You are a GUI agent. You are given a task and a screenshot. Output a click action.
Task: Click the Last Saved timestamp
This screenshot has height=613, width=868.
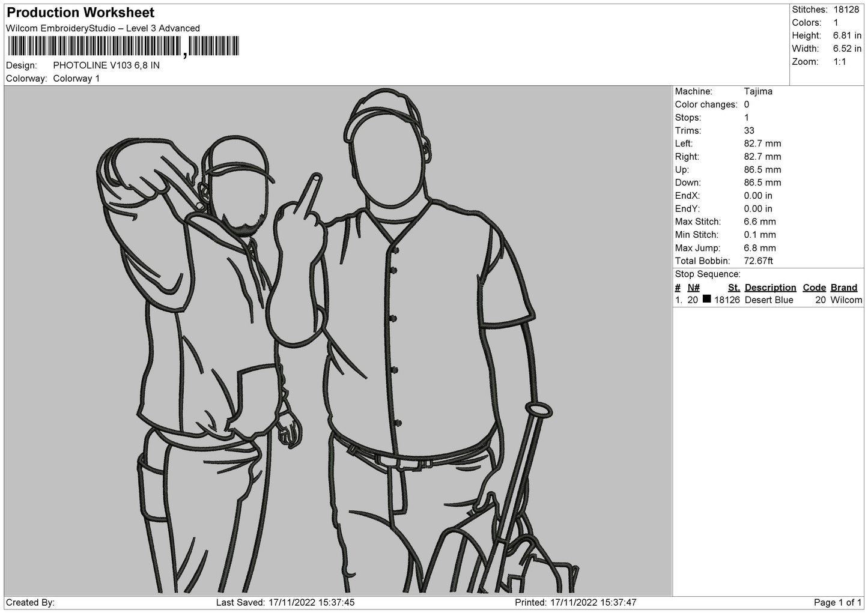click(285, 602)
